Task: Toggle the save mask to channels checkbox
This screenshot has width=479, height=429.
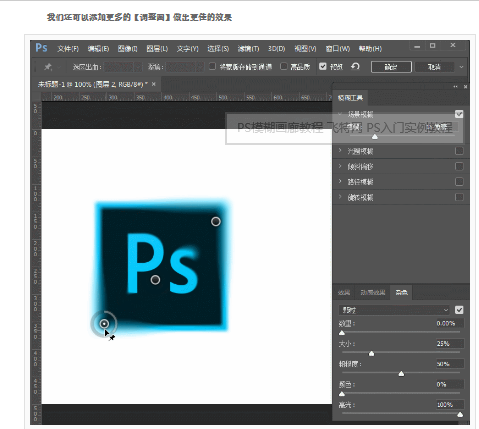Action: click(x=212, y=66)
